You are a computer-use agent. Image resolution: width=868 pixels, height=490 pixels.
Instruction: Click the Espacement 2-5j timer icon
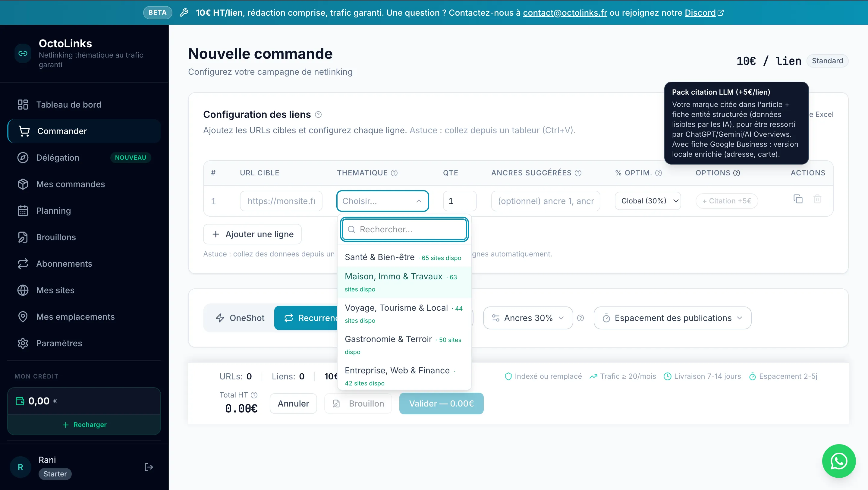753,377
